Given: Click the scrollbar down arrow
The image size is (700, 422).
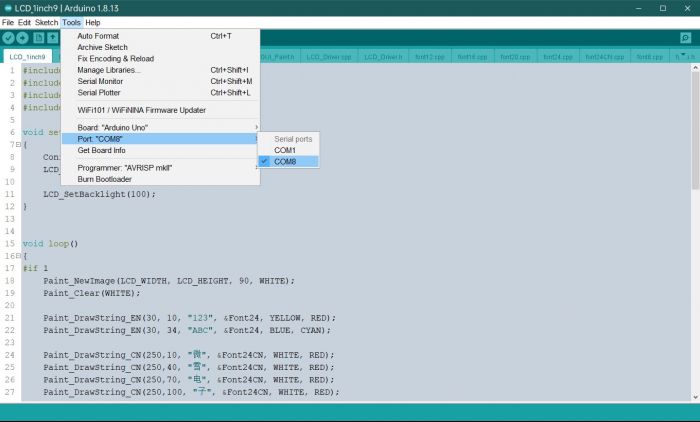Looking at the screenshot, I should [695, 397].
